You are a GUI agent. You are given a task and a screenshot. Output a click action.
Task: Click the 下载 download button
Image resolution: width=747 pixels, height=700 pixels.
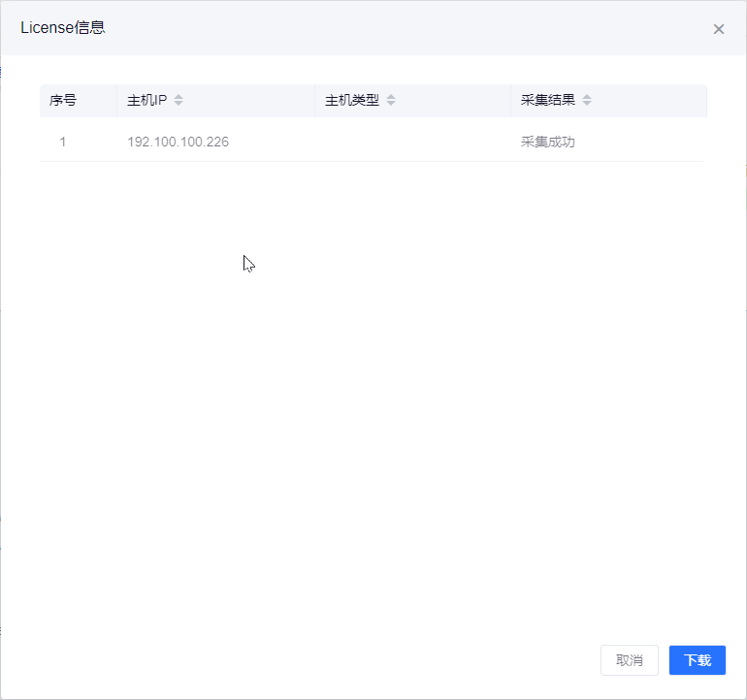point(697,660)
